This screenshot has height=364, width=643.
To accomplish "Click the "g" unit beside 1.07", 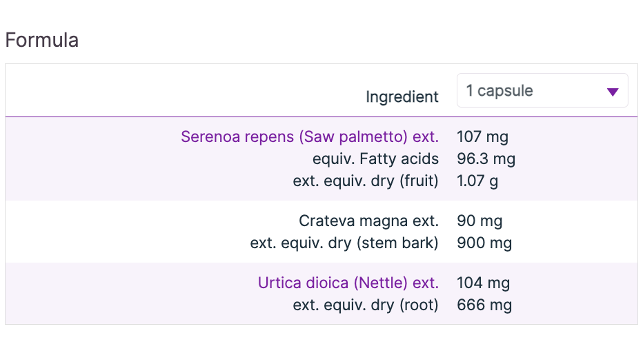I will (x=493, y=181).
